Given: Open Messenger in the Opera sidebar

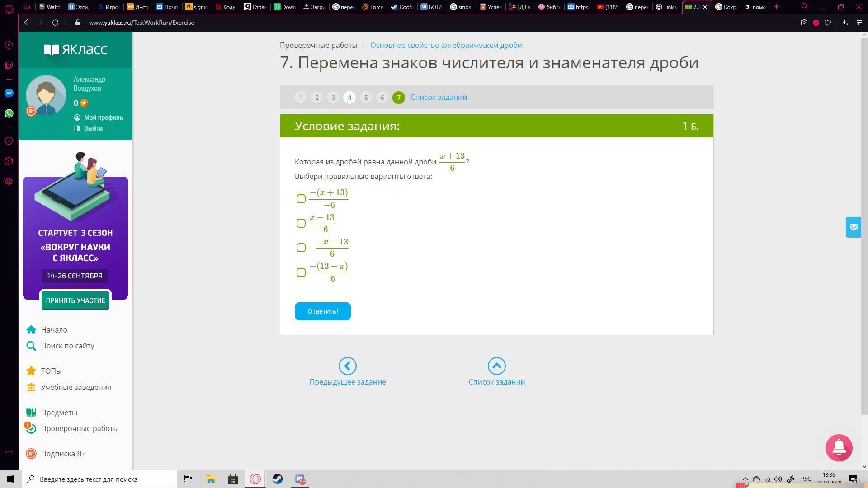Looking at the screenshot, I should coord(9,93).
